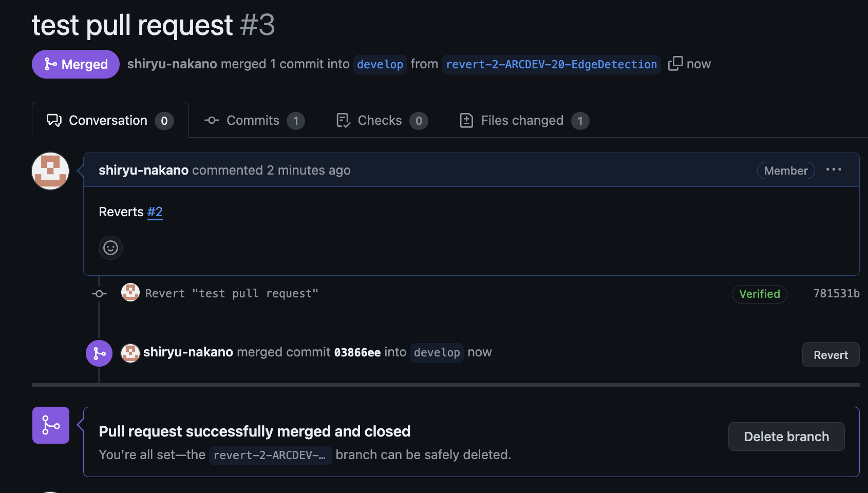The height and width of the screenshot is (493, 868).
Task: Open the Conversation tab speech bubble icon
Action: click(54, 120)
